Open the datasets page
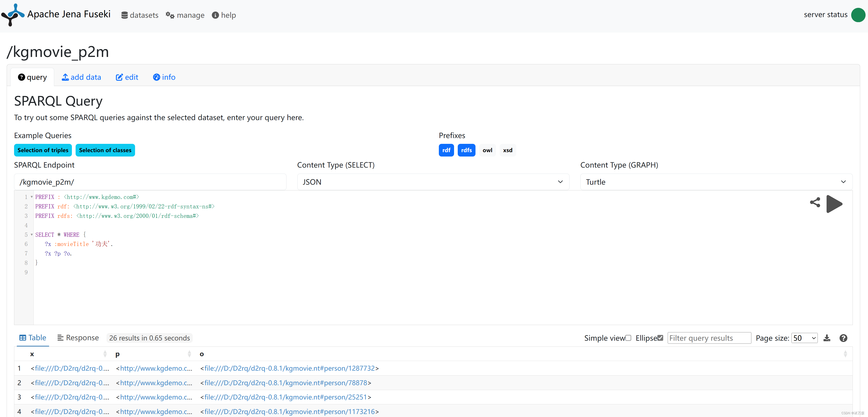868x417 pixels. 140,15
